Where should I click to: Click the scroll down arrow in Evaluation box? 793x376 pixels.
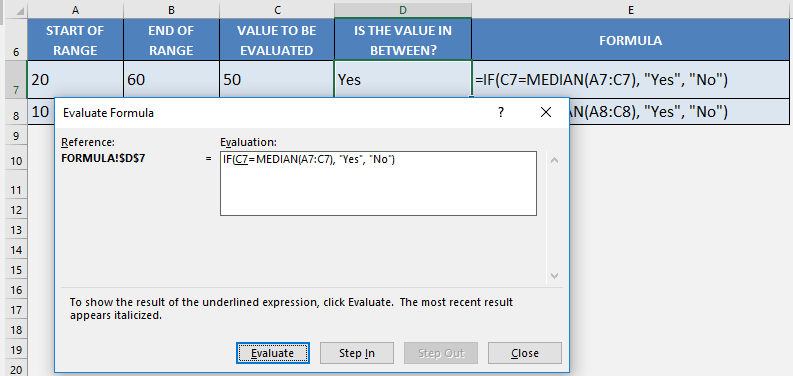pos(554,276)
